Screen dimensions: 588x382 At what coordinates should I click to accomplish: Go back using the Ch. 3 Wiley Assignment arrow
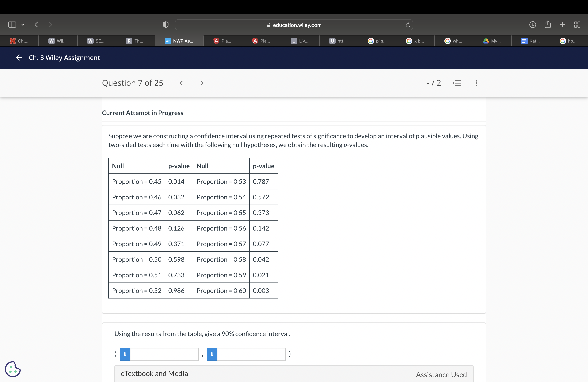click(19, 58)
